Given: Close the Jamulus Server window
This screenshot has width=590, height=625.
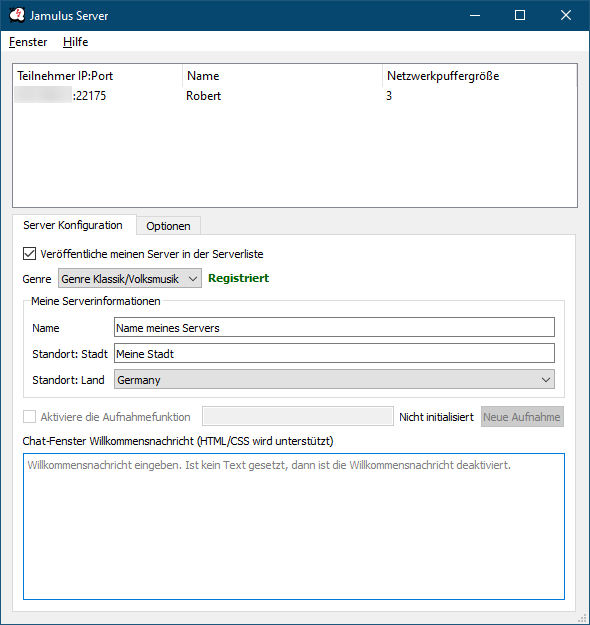Looking at the screenshot, I should [566, 15].
